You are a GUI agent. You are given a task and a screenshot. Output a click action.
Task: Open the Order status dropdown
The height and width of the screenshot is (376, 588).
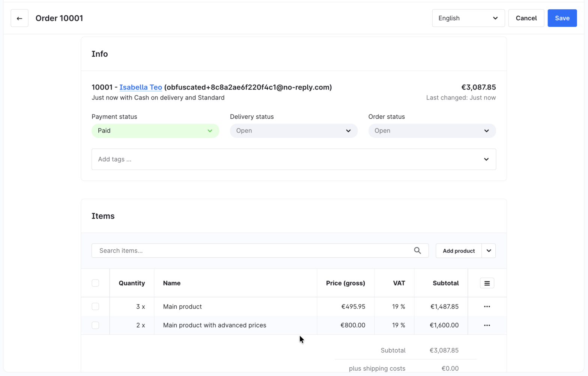click(432, 131)
